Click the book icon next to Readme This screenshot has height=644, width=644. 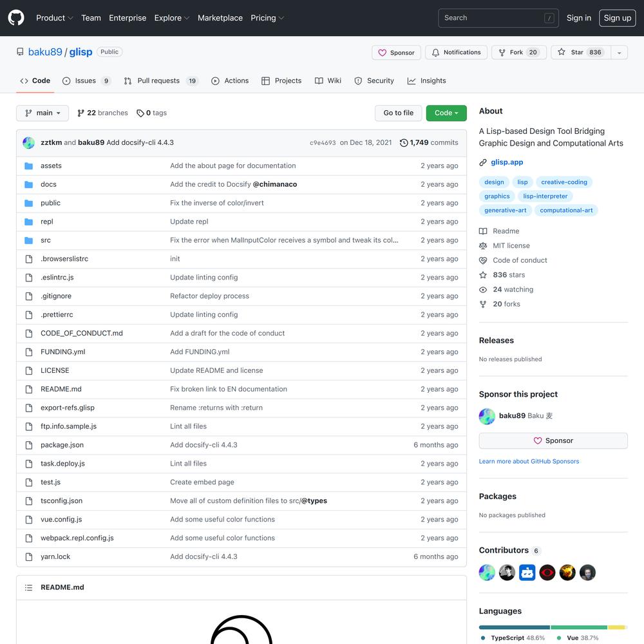[x=483, y=231]
